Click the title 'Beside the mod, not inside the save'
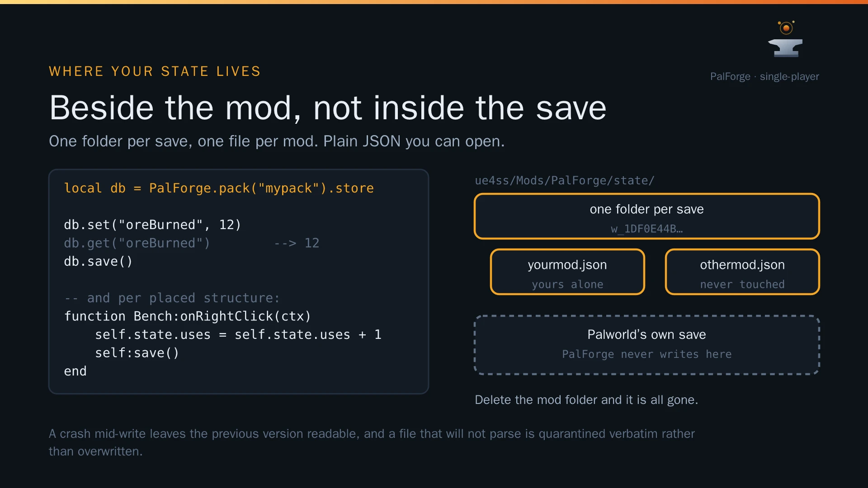This screenshot has width=868, height=488. click(x=328, y=108)
